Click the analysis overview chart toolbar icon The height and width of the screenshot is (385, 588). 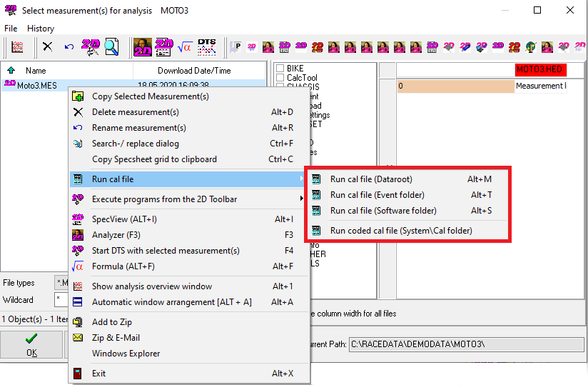click(x=17, y=47)
